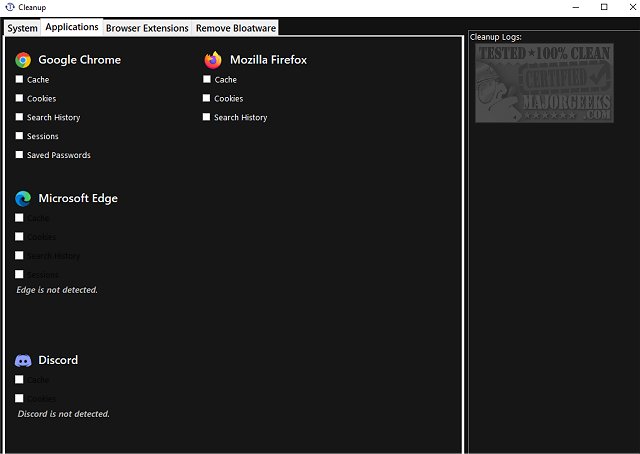Click the Cleanup app icon in title bar
The image size is (640, 454).
(x=10, y=7)
